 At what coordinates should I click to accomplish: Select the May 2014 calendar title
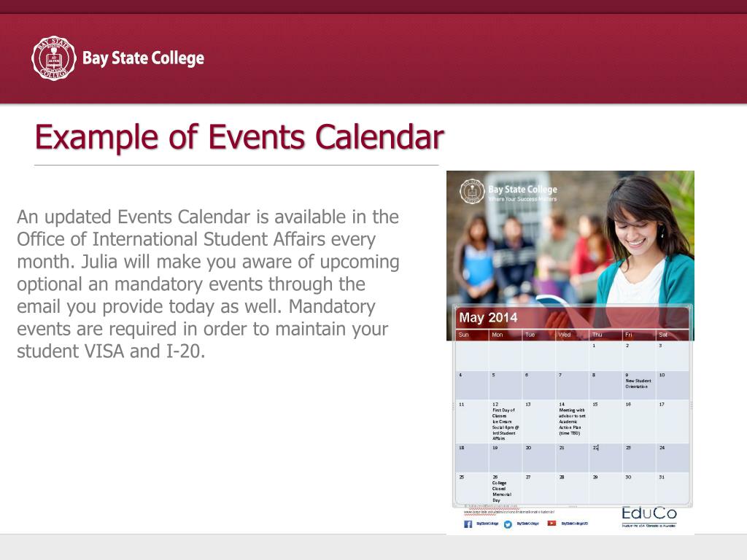click(488, 318)
